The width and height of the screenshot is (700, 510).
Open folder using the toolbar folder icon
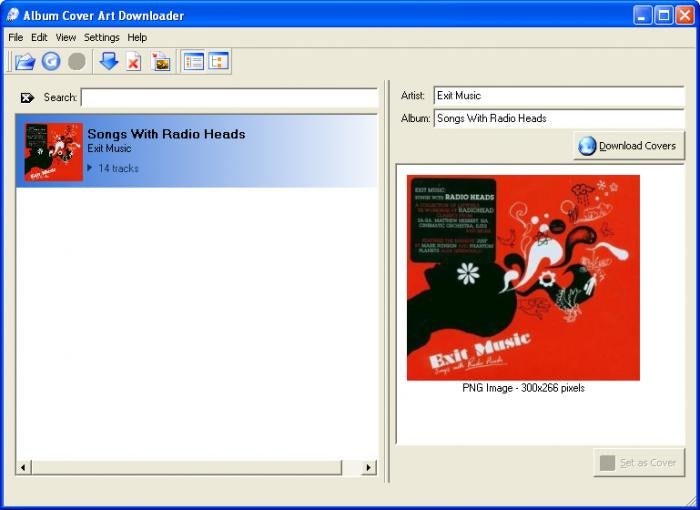click(x=25, y=62)
